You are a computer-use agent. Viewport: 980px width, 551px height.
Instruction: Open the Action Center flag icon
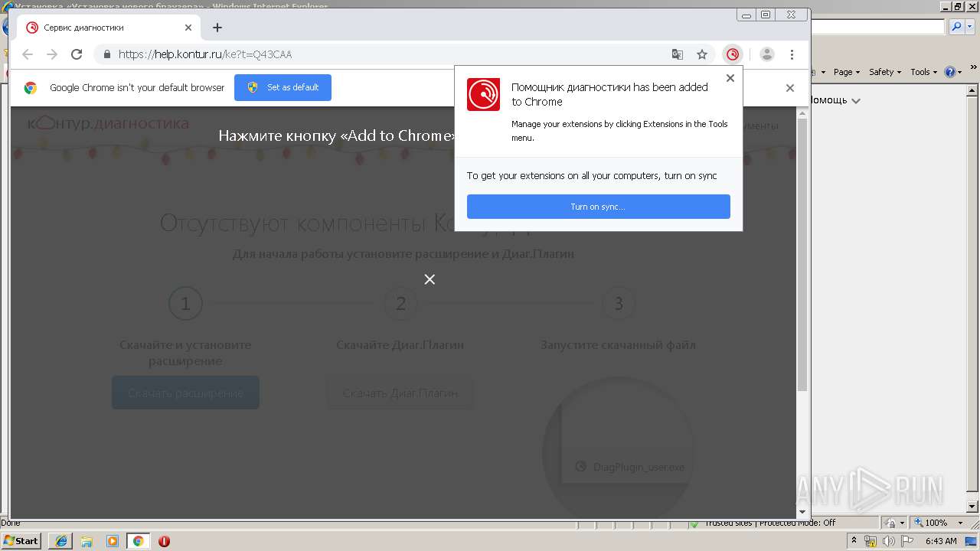[906, 541]
